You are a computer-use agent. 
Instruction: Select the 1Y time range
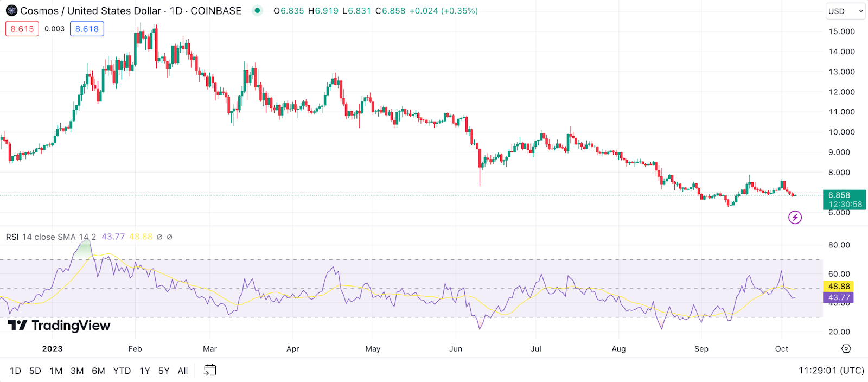click(145, 371)
